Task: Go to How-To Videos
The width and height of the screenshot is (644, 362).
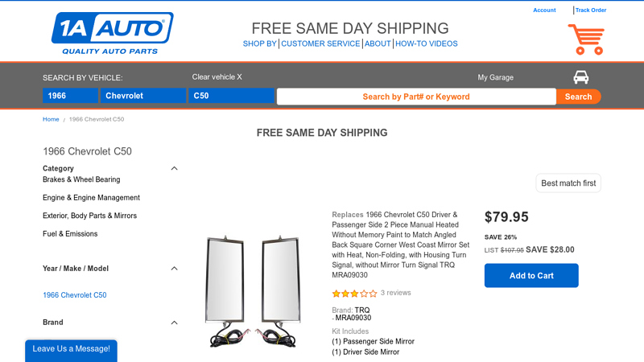Action: (427, 44)
